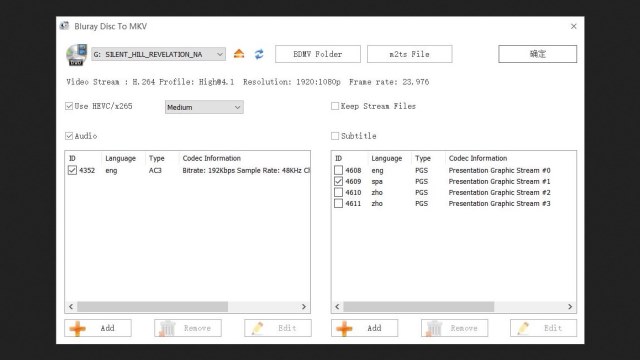Click subtitle list horizontal scrollbar thumb
640x360 pixels.
coord(418,307)
